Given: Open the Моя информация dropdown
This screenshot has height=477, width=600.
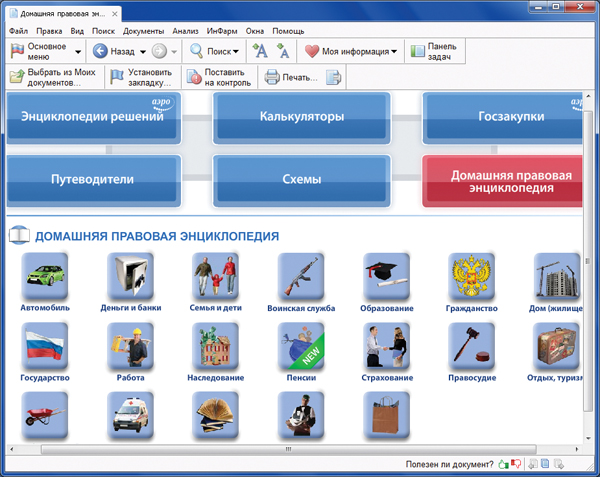Looking at the screenshot, I should [x=393, y=51].
